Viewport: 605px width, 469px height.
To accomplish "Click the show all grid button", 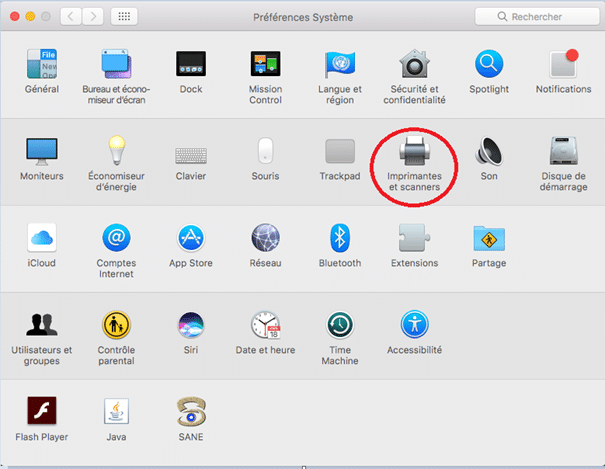I will [x=125, y=17].
